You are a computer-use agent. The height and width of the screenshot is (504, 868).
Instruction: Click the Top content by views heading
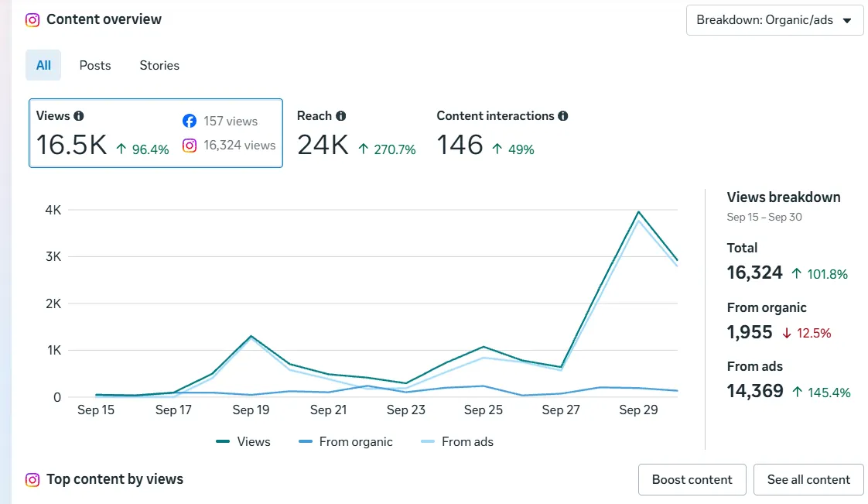pyautogui.click(x=114, y=479)
